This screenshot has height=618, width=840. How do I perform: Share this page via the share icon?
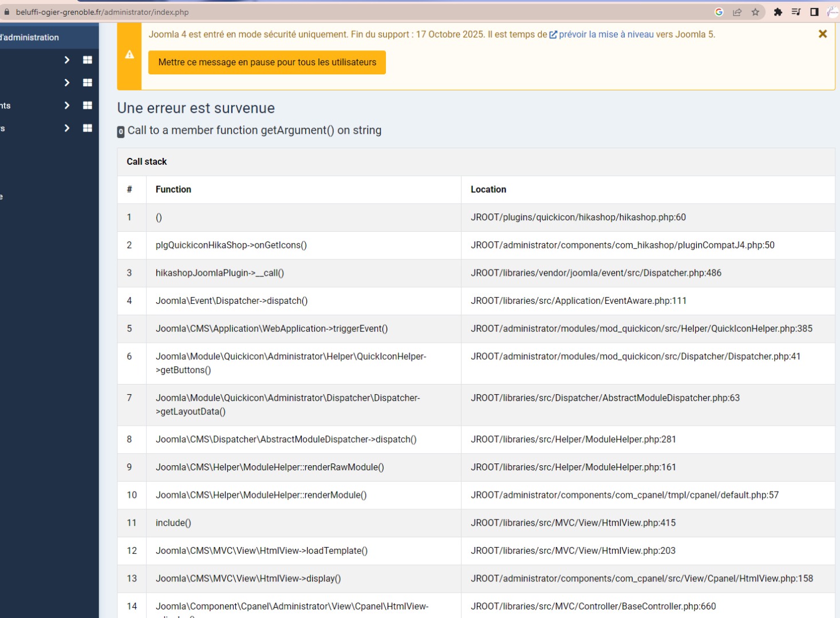click(737, 12)
